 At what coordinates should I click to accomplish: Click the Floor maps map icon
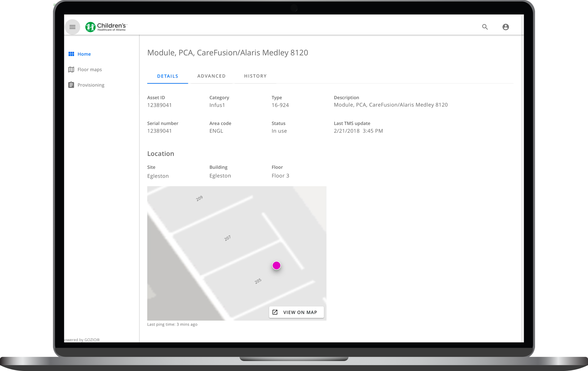71,70
